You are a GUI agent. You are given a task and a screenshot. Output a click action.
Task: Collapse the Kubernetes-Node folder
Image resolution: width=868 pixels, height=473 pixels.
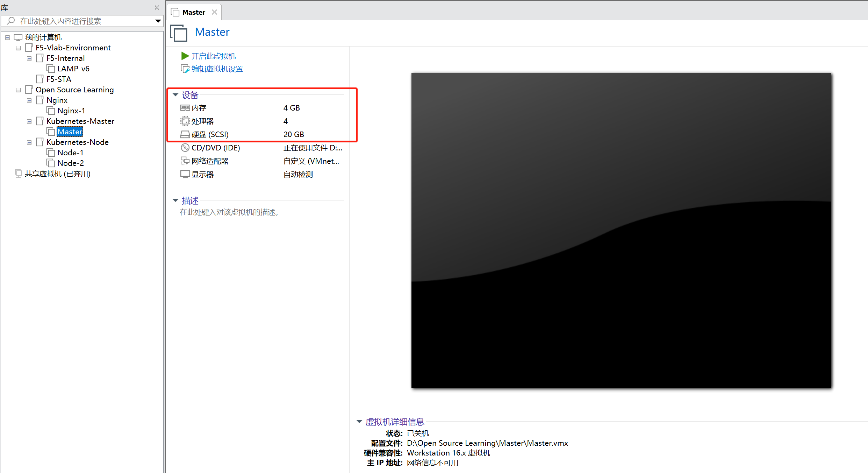tap(29, 142)
